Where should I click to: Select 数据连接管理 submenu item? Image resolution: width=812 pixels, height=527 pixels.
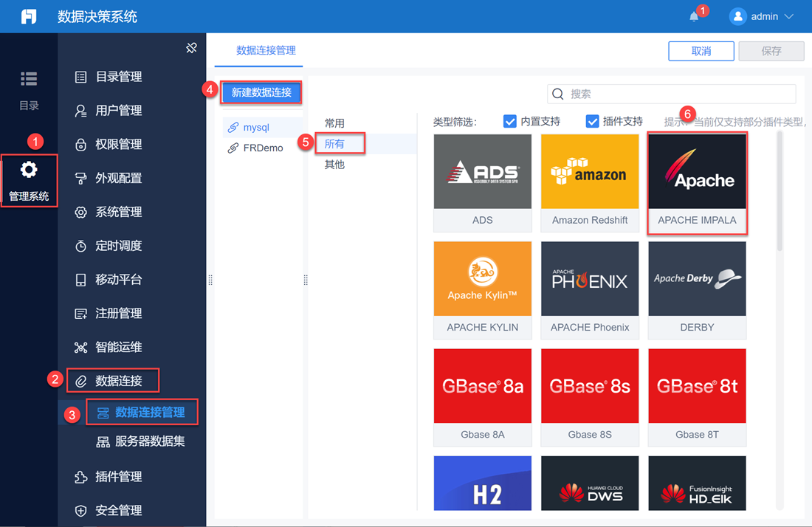point(142,412)
